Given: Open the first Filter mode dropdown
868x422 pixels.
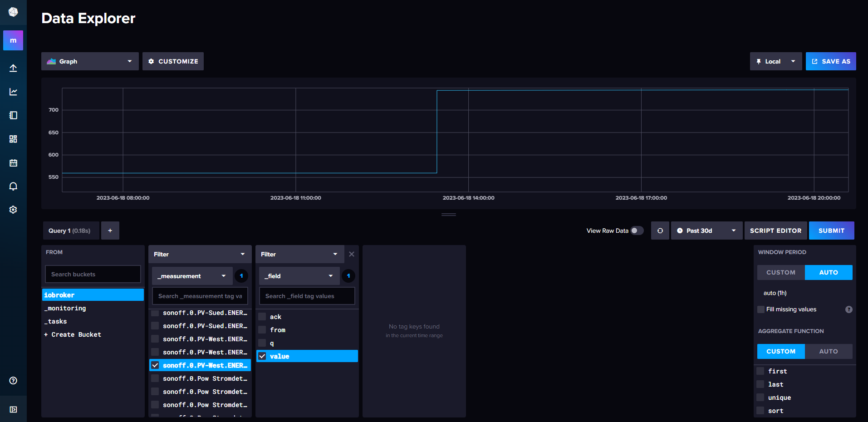Looking at the screenshot, I should click(200, 254).
